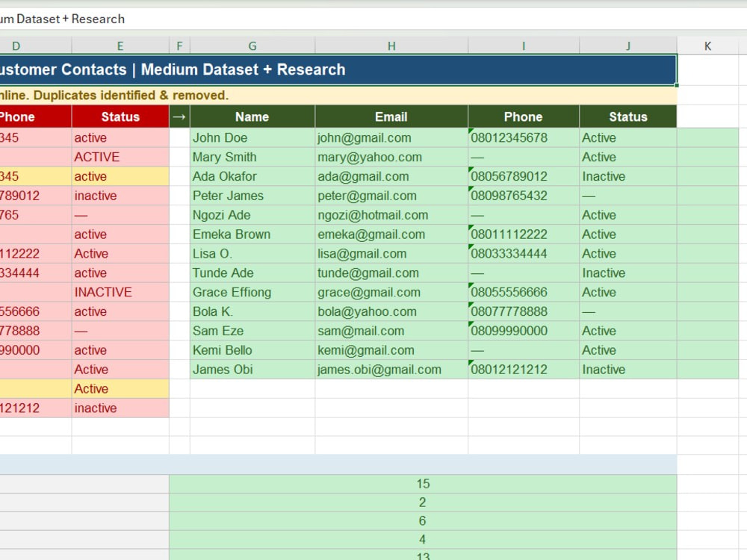This screenshot has height=560, width=747.
Task: Select the summary cell showing 15
Action: coord(423,484)
